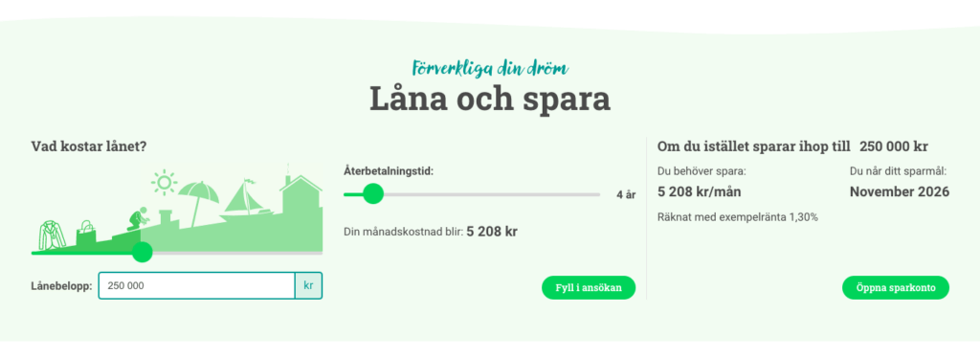Image resolution: width=980 pixels, height=358 pixels.
Task: Click the Låna och spara heading
Action: tap(490, 99)
